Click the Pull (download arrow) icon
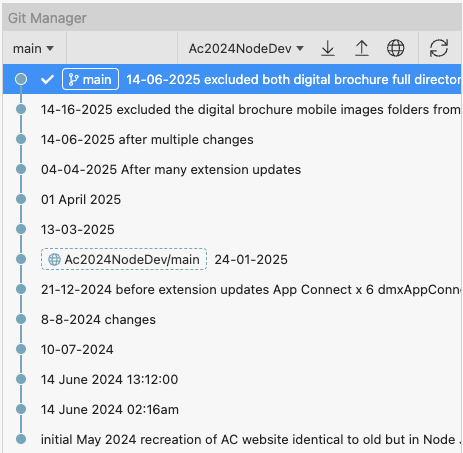The width and height of the screenshot is (463, 453). [328, 49]
